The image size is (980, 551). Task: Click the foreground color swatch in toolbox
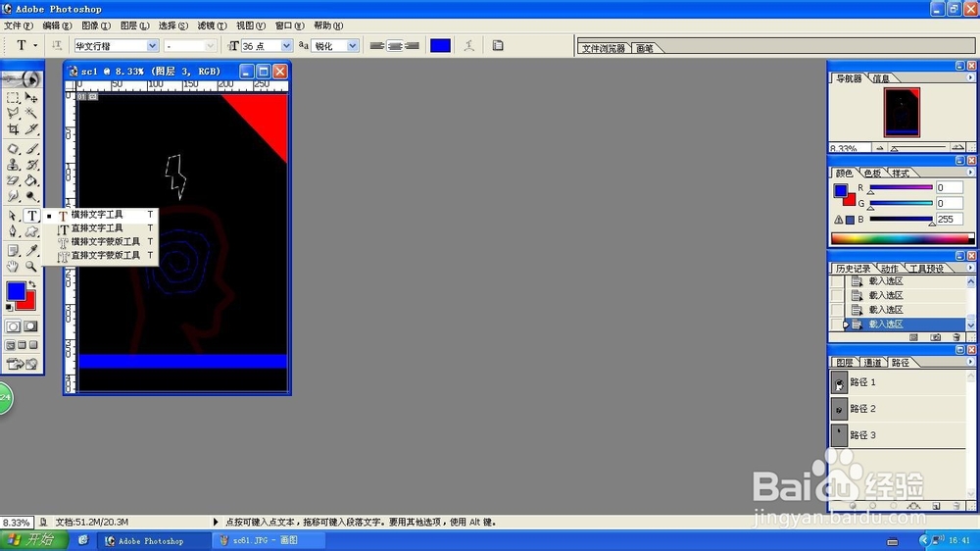tap(17, 291)
